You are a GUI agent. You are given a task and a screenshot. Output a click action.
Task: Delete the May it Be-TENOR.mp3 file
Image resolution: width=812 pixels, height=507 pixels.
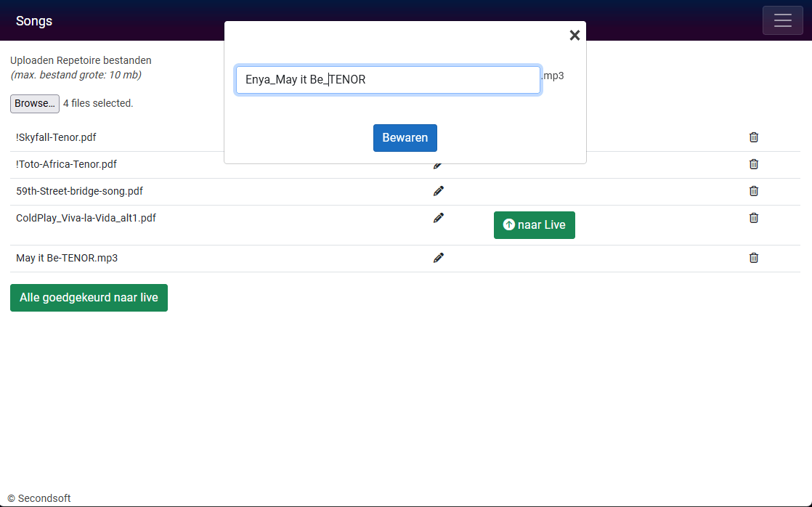click(x=753, y=258)
